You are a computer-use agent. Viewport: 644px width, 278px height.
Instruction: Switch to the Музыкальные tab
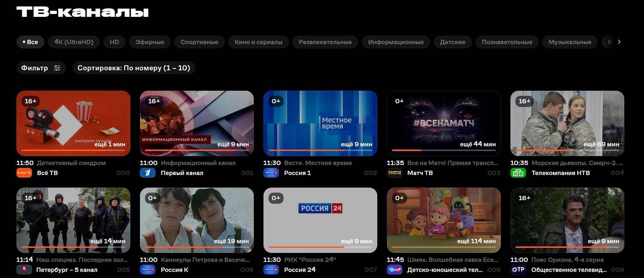coord(570,42)
